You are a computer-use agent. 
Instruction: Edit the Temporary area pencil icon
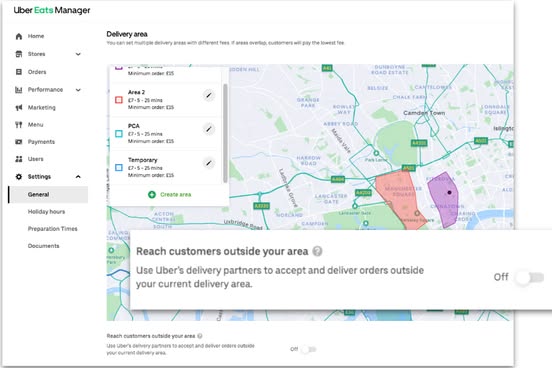209,163
